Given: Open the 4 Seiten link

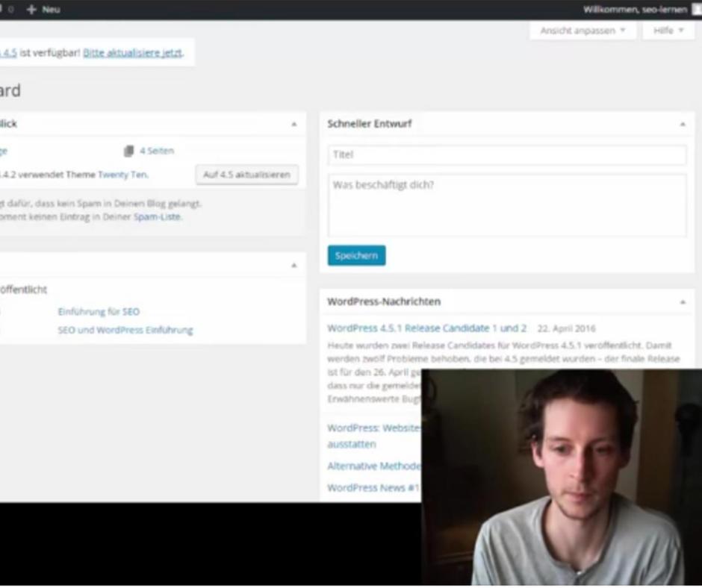Looking at the screenshot, I should [157, 151].
